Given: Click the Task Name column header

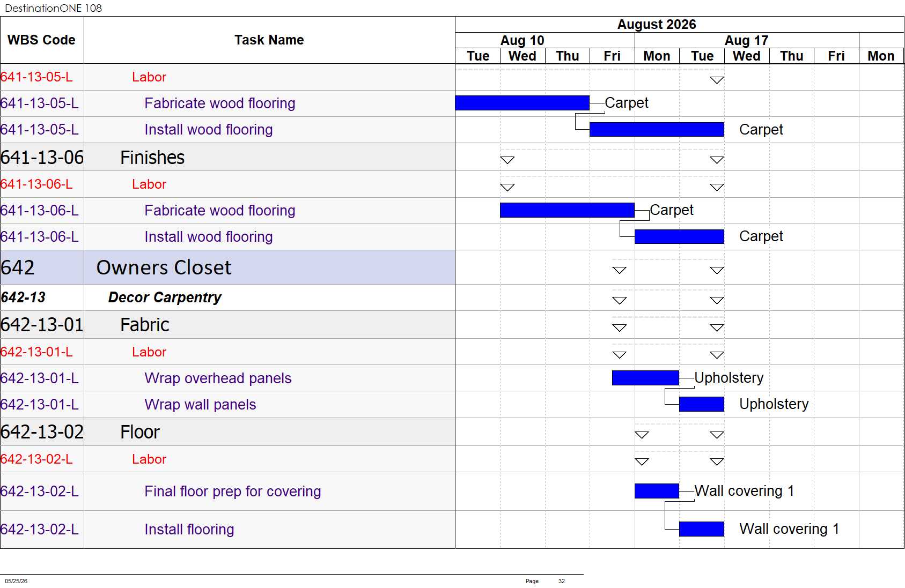Looking at the screenshot, I should pos(269,40).
